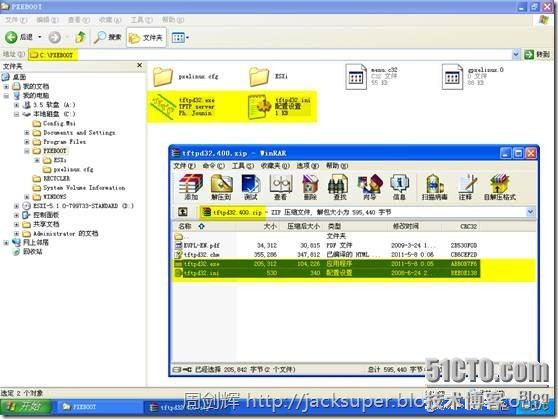Select the pxelinux.cfg folder in file pane
This screenshot has height=419, width=558.
tap(186, 76)
